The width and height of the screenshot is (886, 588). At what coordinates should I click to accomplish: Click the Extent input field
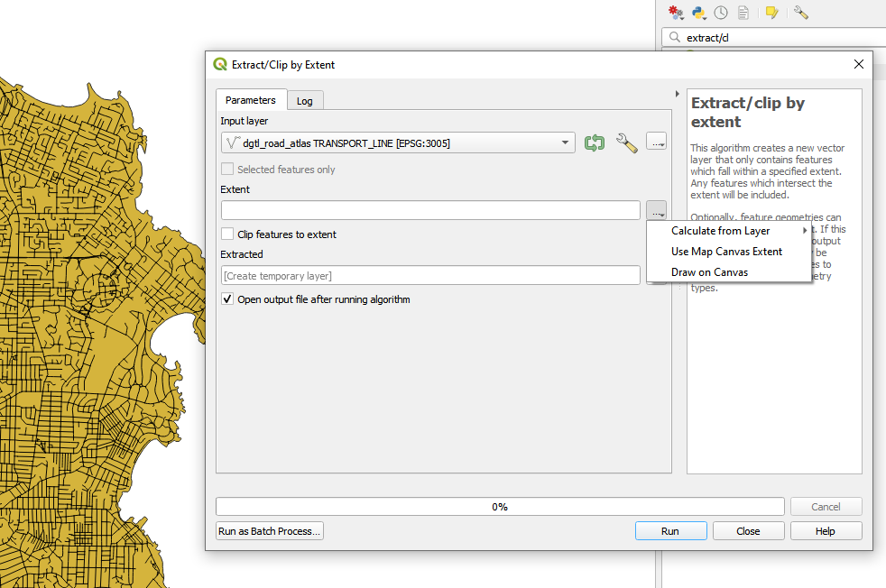point(430,210)
